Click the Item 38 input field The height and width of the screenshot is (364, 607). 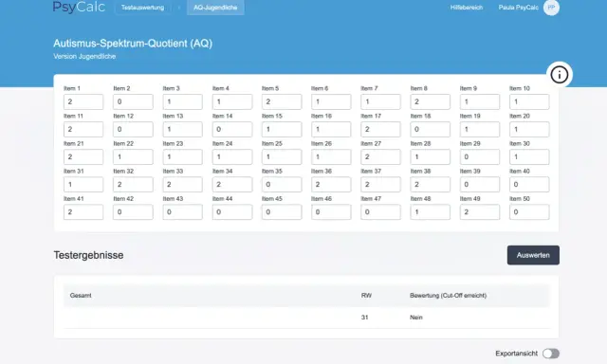point(431,185)
